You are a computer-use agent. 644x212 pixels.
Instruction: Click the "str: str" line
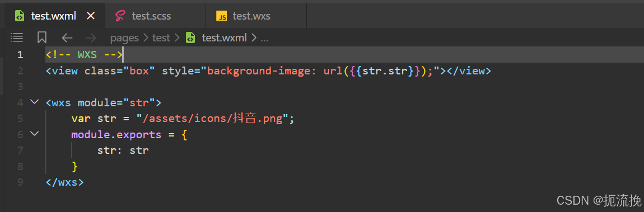click(x=123, y=150)
